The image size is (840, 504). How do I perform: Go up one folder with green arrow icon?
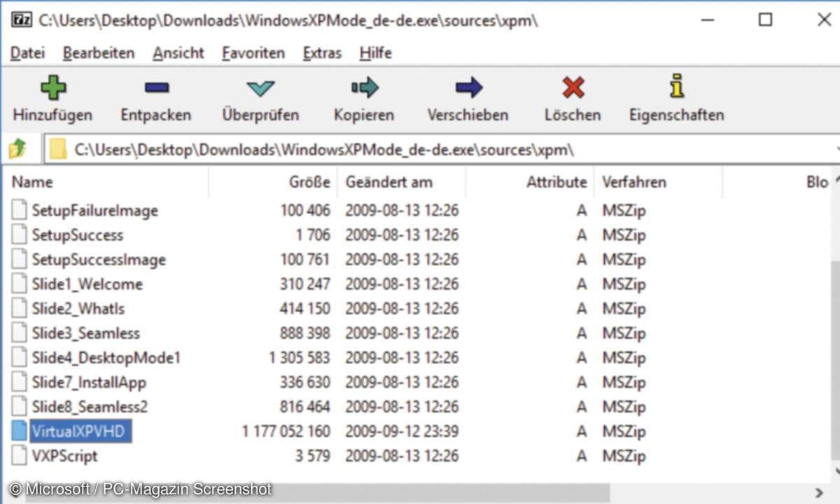17,148
